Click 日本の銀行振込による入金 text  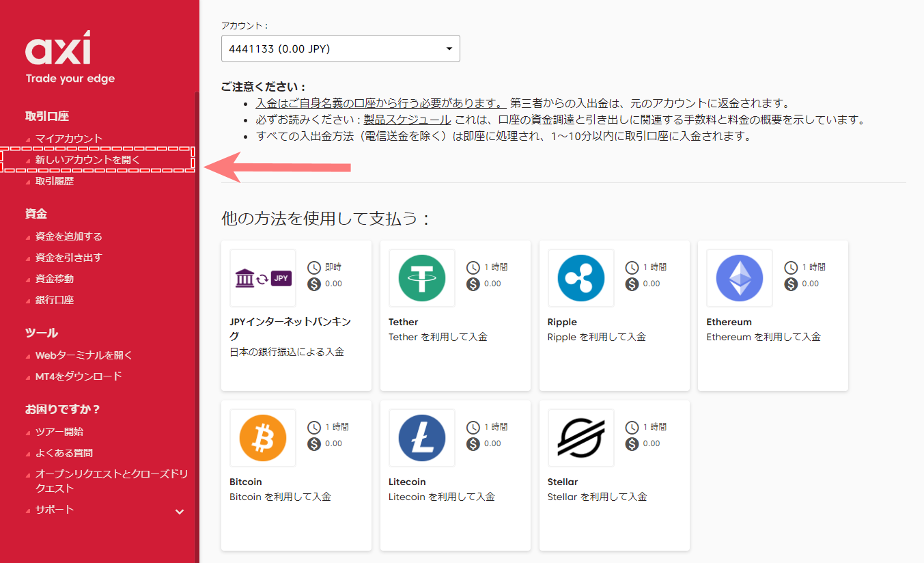(x=287, y=353)
